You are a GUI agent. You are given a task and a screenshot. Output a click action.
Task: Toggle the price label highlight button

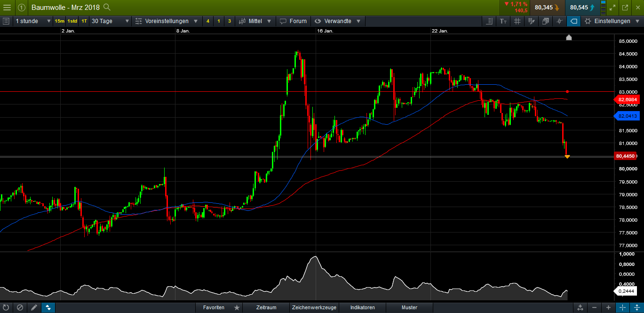pyautogui.click(x=573, y=21)
